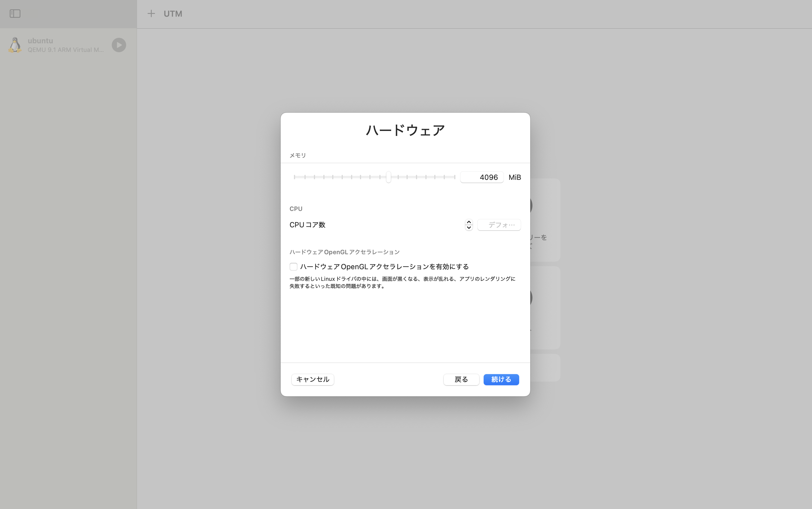
Task: Toggle the sidebar visibility icon
Action: click(x=15, y=14)
